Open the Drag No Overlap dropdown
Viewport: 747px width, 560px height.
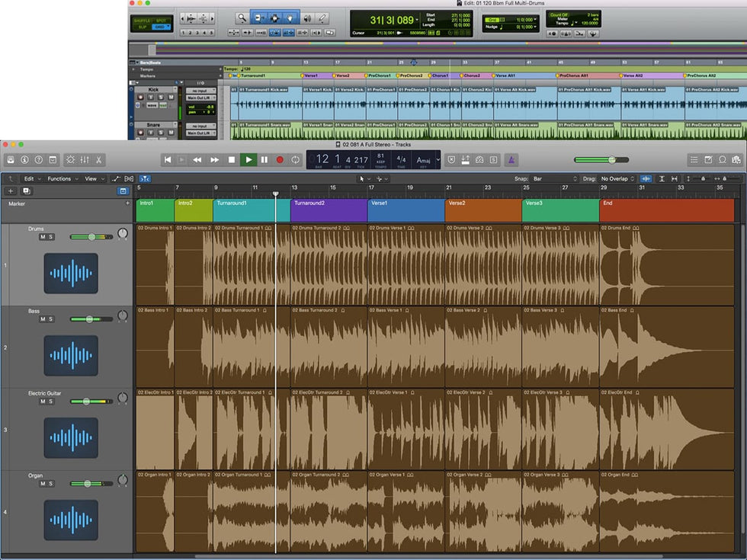pos(617,179)
